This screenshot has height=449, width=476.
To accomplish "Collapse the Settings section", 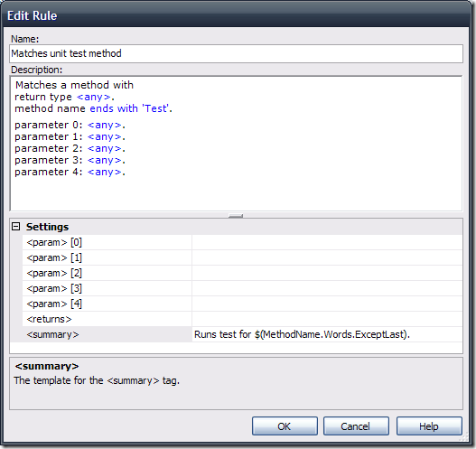I will [15, 227].
